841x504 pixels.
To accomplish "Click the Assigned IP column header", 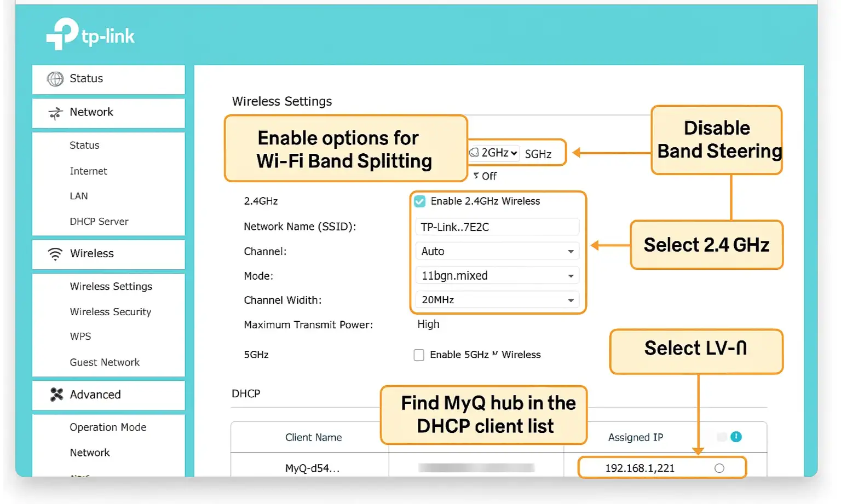I will click(636, 437).
